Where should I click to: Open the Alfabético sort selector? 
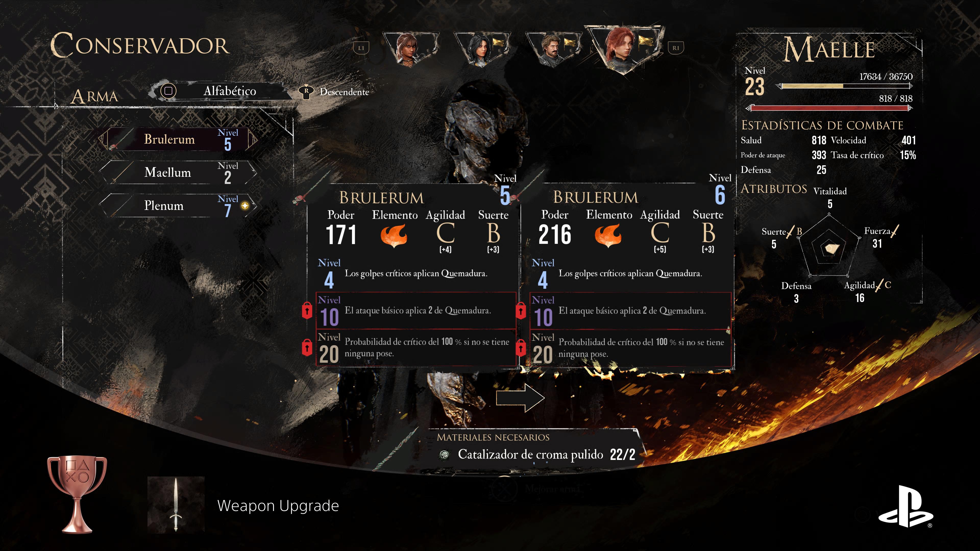pyautogui.click(x=221, y=91)
